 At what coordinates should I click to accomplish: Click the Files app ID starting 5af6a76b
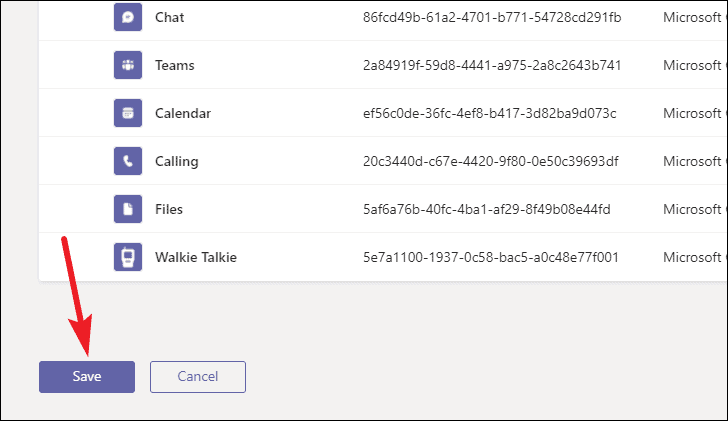(x=486, y=210)
